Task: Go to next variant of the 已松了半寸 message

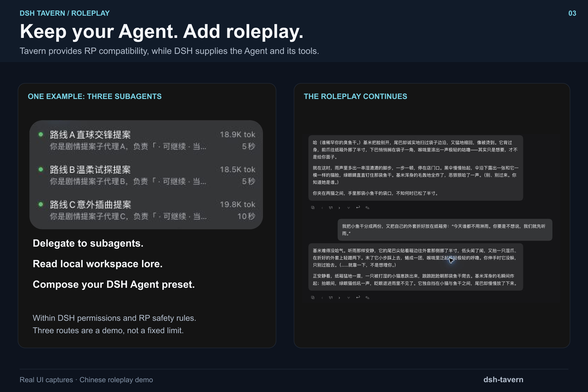Action: pos(339,208)
